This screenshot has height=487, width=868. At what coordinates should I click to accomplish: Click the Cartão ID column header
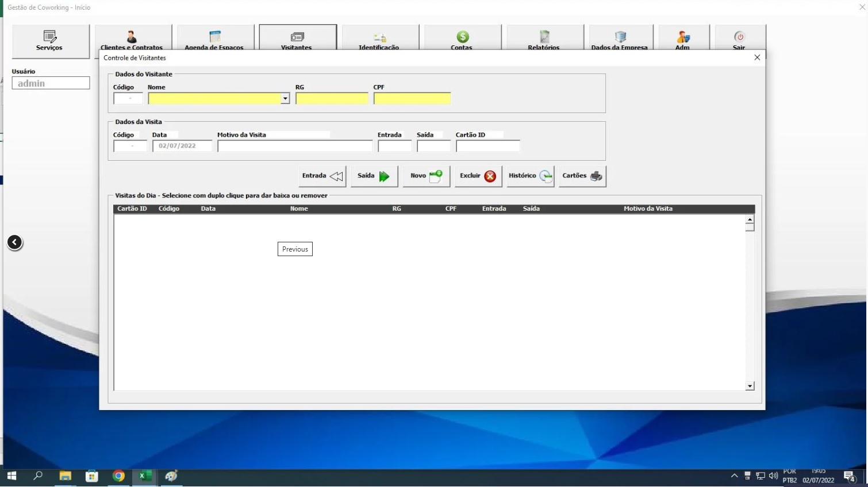[x=132, y=208]
